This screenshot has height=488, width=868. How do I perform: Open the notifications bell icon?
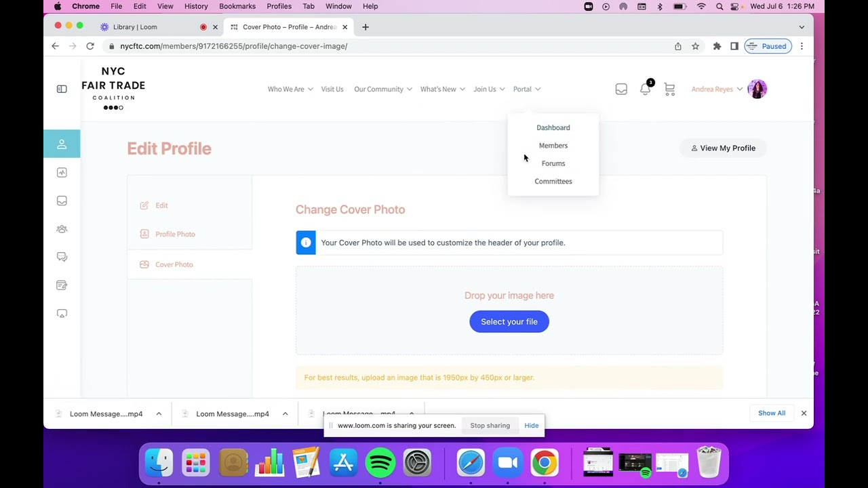tap(645, 89)
